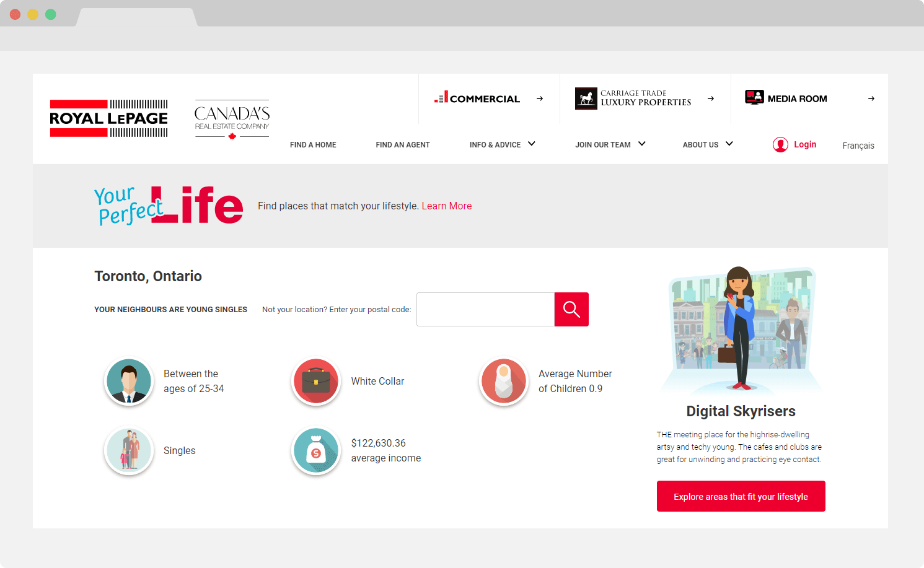Viewport: 924px width, 568px height.
Task: Select the ages 25-34 person icon
Action: 129,381
